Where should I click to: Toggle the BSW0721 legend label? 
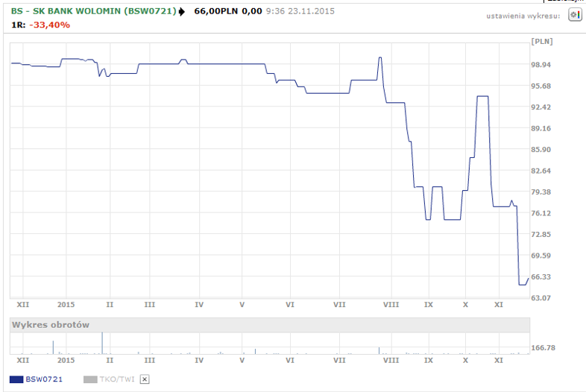pos(44,379)
